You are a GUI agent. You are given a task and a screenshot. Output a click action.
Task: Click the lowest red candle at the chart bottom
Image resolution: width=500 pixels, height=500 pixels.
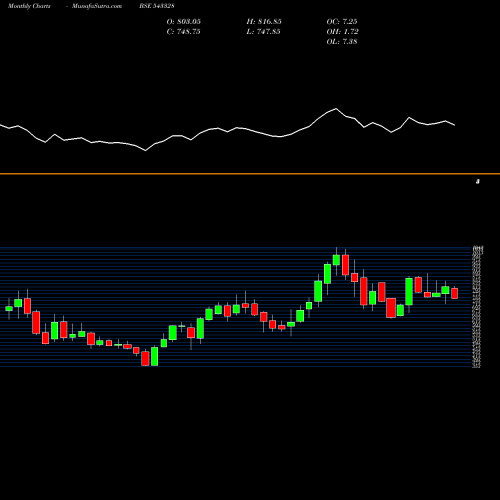[x=145, y=358]
